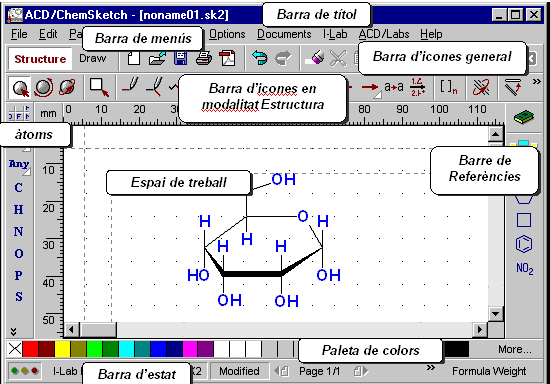Click the structure flip icon

click(513, 87)
